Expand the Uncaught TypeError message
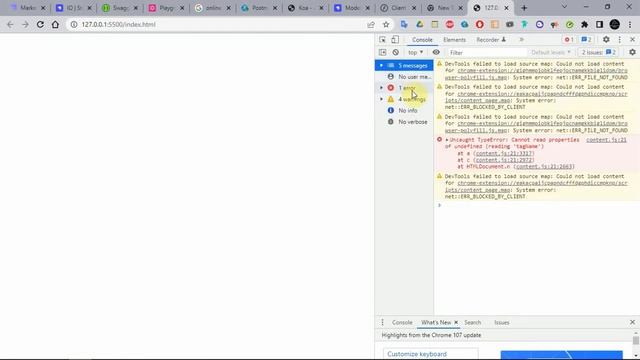 tap(447, 140)
